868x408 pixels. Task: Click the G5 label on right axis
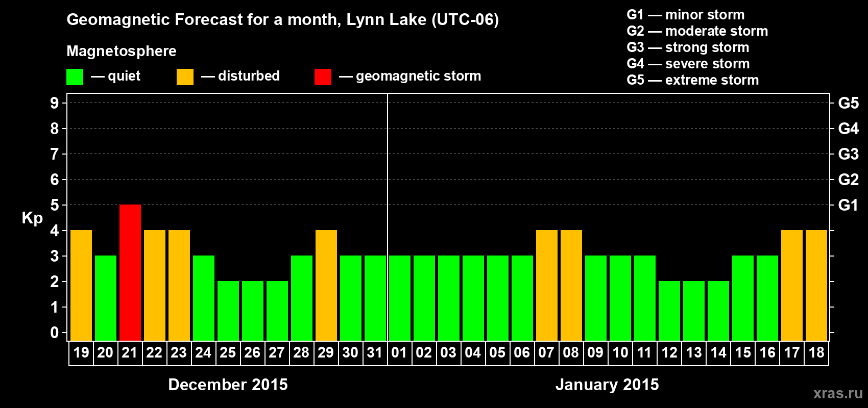coord(849,103)
